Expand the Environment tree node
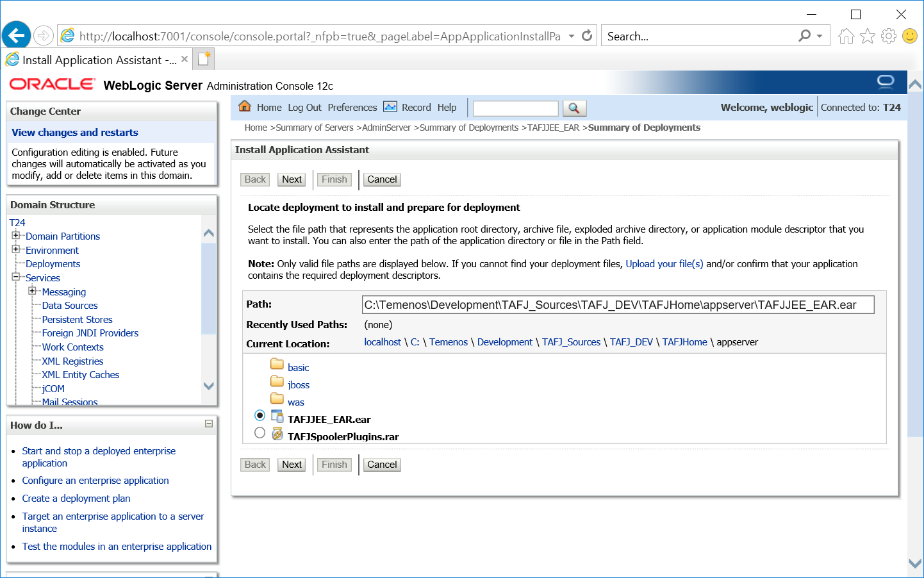924x578 pixels. [x=16, y=249]
